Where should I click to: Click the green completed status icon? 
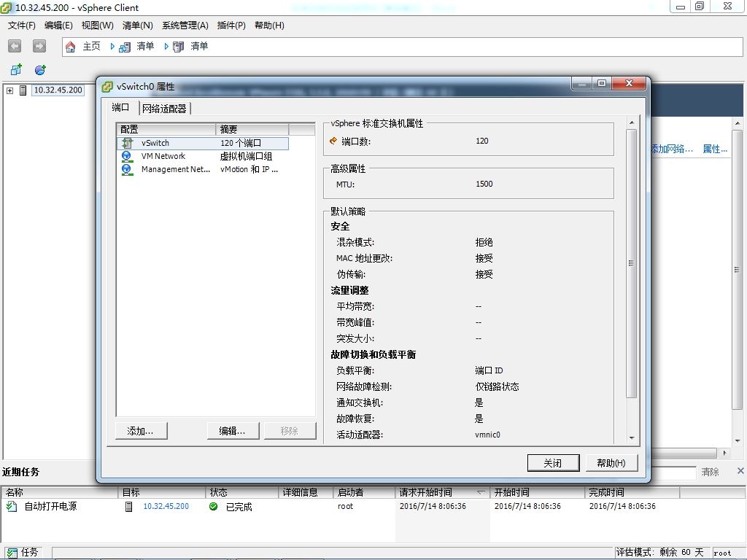pyautogui.click(x=214, y=506)
